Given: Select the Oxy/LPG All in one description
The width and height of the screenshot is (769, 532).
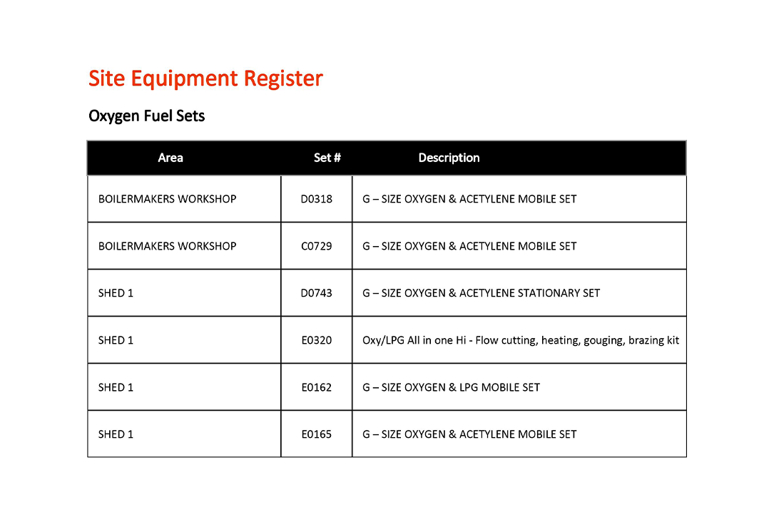Looking at the screenshot, I should 519,340.
